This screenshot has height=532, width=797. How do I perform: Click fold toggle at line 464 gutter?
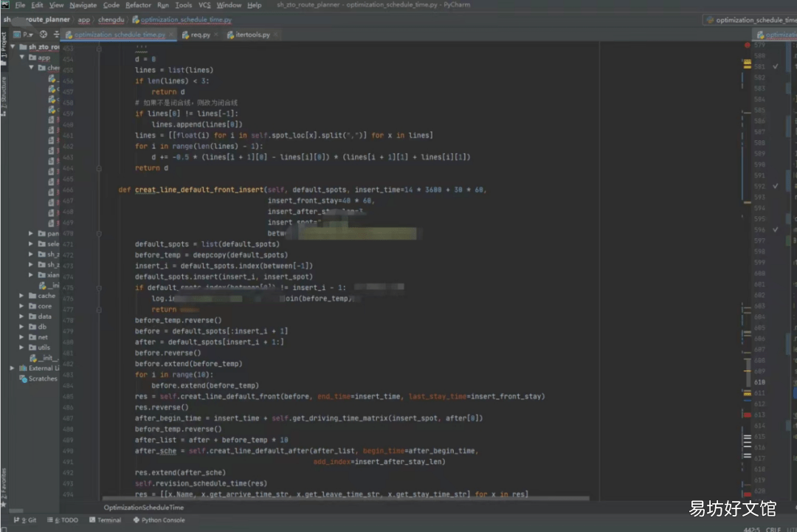[x=99, y=168]
